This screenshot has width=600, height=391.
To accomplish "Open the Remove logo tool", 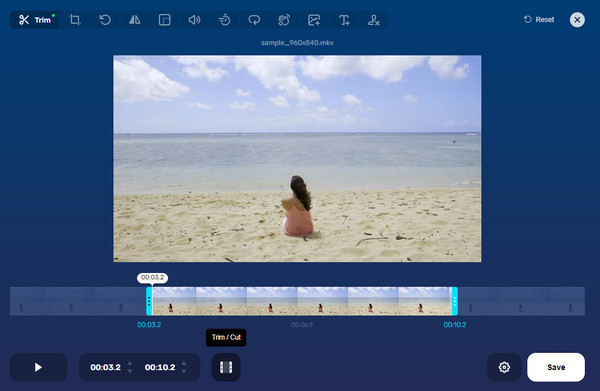I will 373,20.
